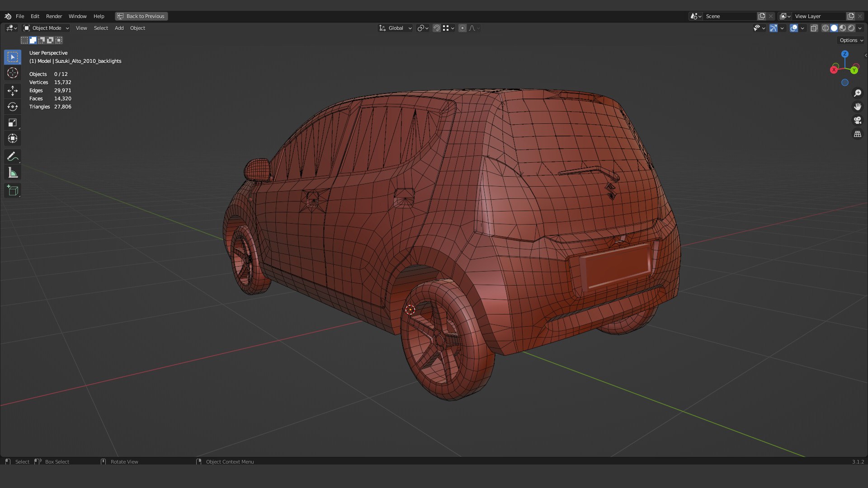Click the zoom view magnifier icon
The height and width of the screenshot is (488, 868).
858,93
